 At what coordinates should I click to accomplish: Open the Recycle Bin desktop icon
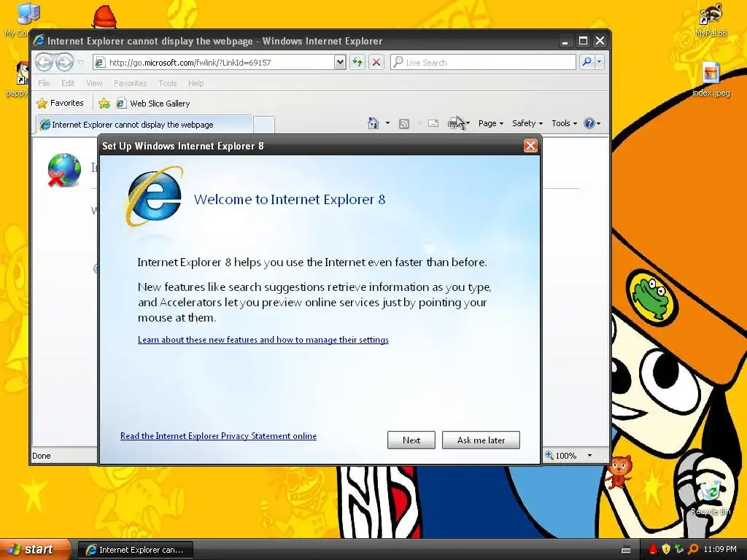tap(711, 497)
